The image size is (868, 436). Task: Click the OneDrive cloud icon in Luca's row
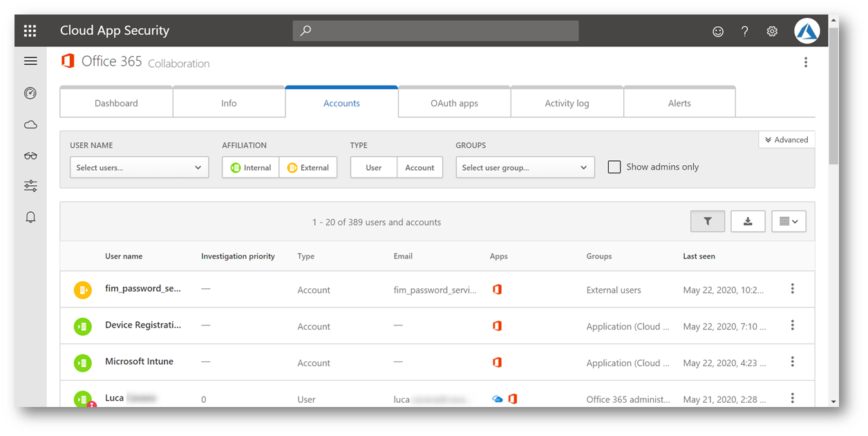[x=497, y=399]
